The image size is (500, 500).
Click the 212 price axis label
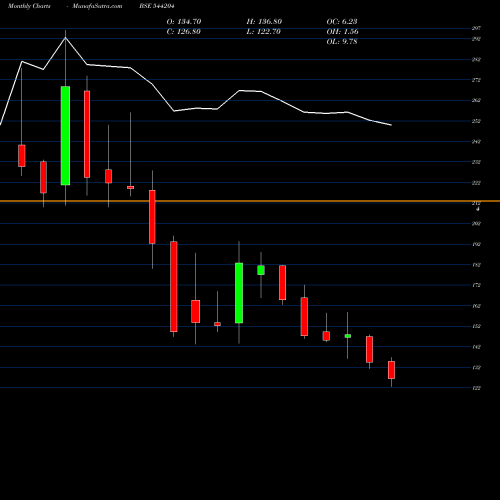[476, 203]
